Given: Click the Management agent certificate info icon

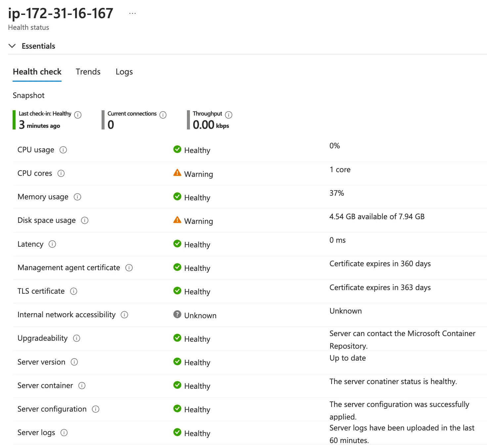Looking at the screenshot, I should point(129,268).
